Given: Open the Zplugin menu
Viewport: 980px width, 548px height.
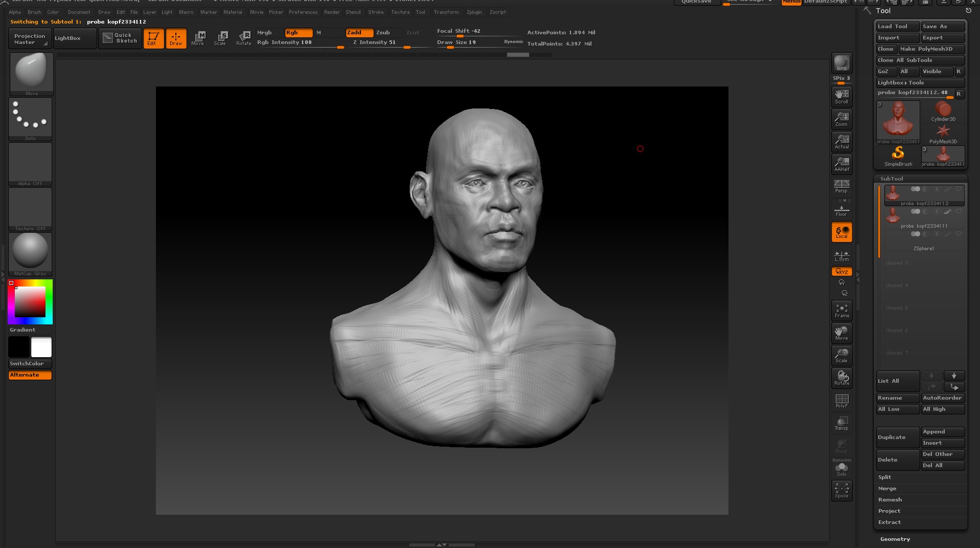Looking at the screenshot, I should (474, 12).
